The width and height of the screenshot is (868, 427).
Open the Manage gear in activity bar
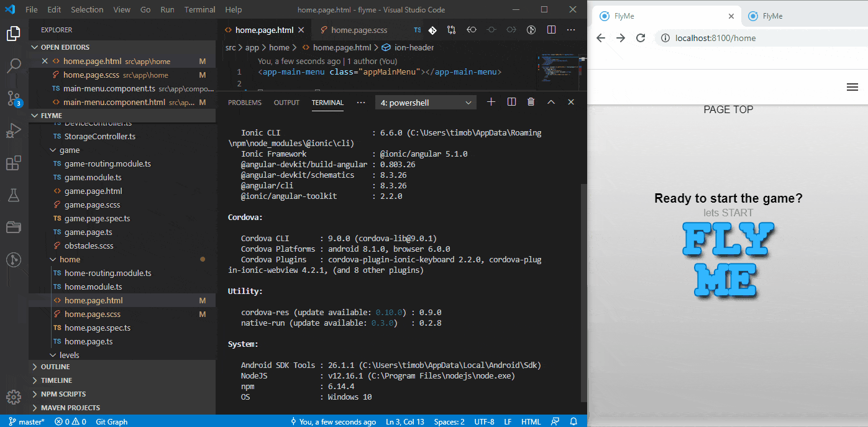point(14,397)
